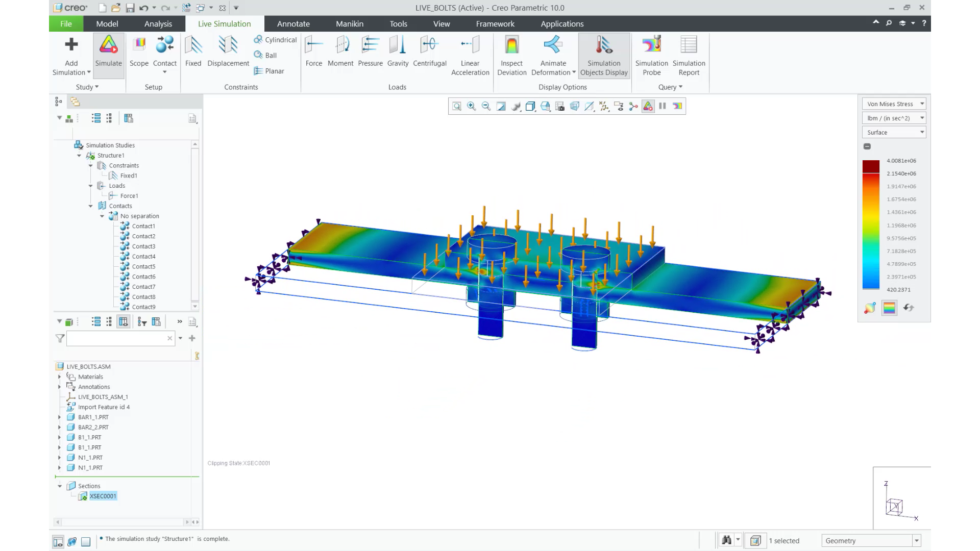This screenshot has height=551, width=980.
Task: Click the Linear Acceleration load tool
Action: [470, 56]
